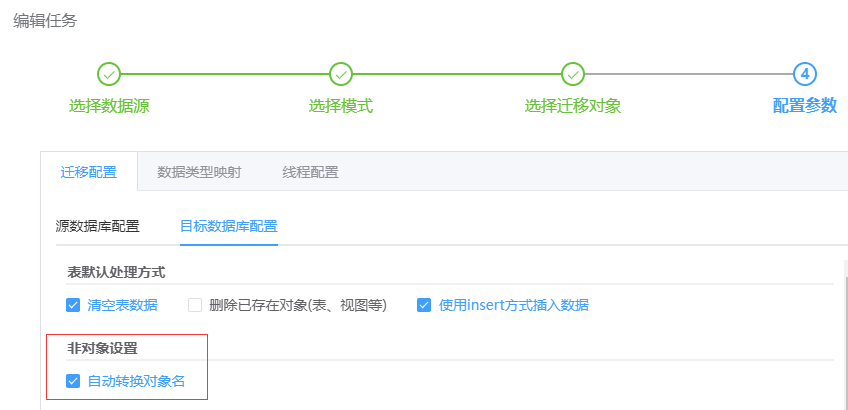This screenshot has width=848, height=410.
Task: Open the 数据类型映射 tab
Action: (x=199, y=172)
